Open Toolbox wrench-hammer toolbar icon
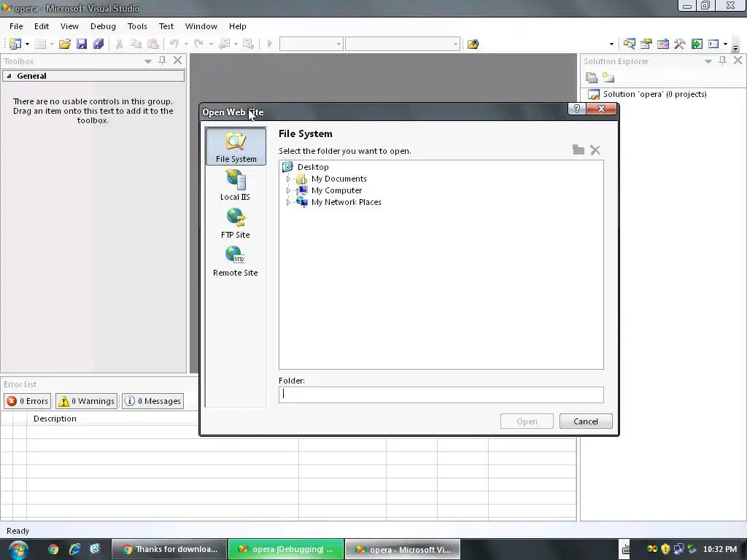This screenshot has width=747, height=560. coord(680,44)
